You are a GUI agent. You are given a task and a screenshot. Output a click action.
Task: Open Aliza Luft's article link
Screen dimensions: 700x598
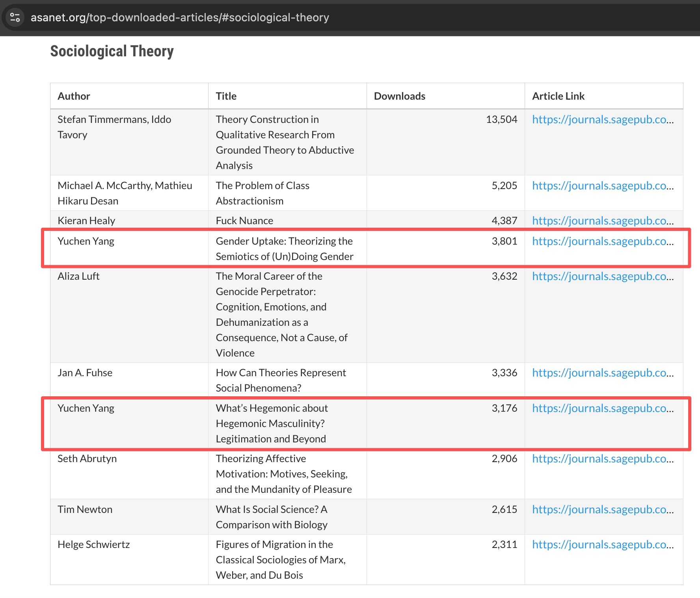pyautogui.click(x=603, y=276)
